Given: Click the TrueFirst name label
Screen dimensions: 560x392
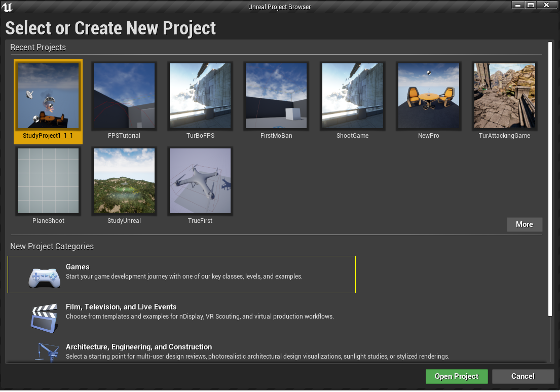Looking at the screenshot, I should coord(200,221).
